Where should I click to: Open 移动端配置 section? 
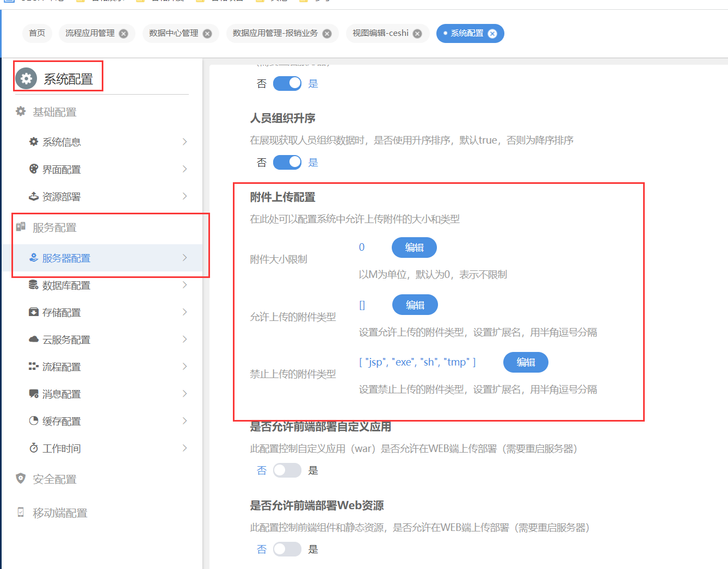60,513
